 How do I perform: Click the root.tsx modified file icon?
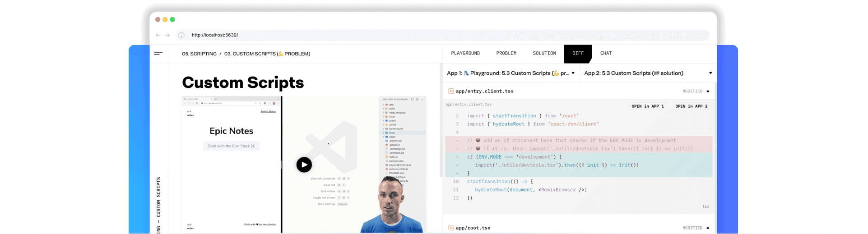click(x=450, y=228)
